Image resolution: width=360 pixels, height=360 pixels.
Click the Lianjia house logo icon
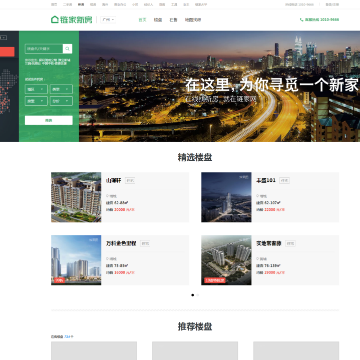tap(55, 20)
